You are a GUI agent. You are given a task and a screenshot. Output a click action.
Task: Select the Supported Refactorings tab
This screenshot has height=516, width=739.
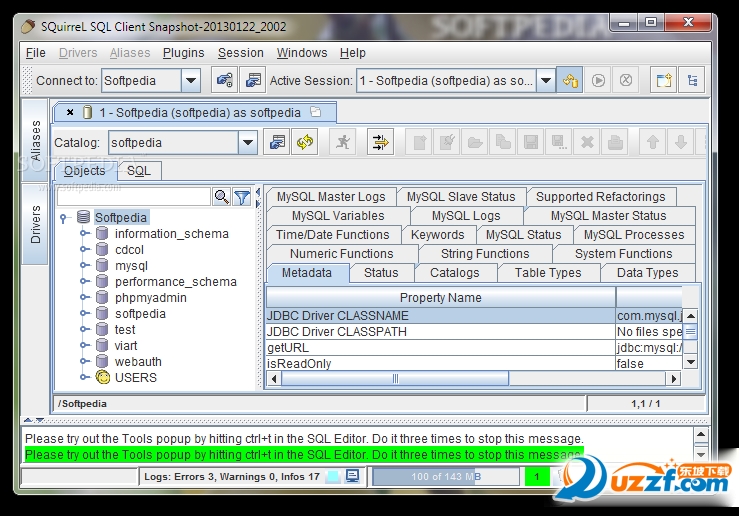(x=600, y=197)
